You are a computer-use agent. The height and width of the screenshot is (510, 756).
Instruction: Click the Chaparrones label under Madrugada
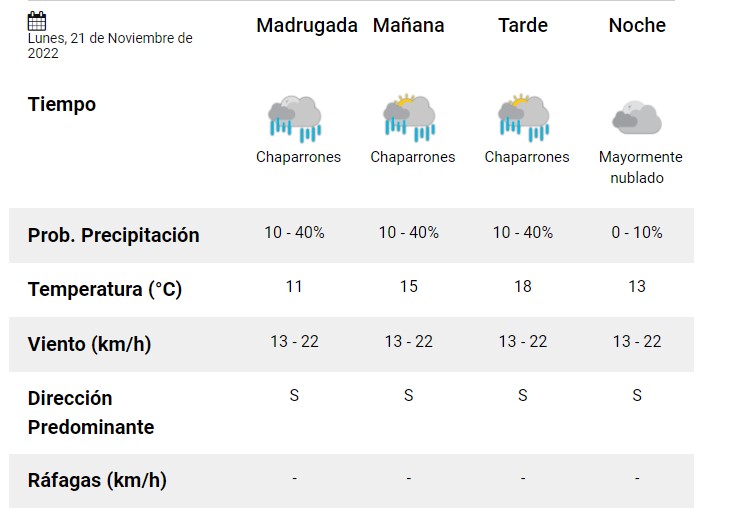[298, 157]
